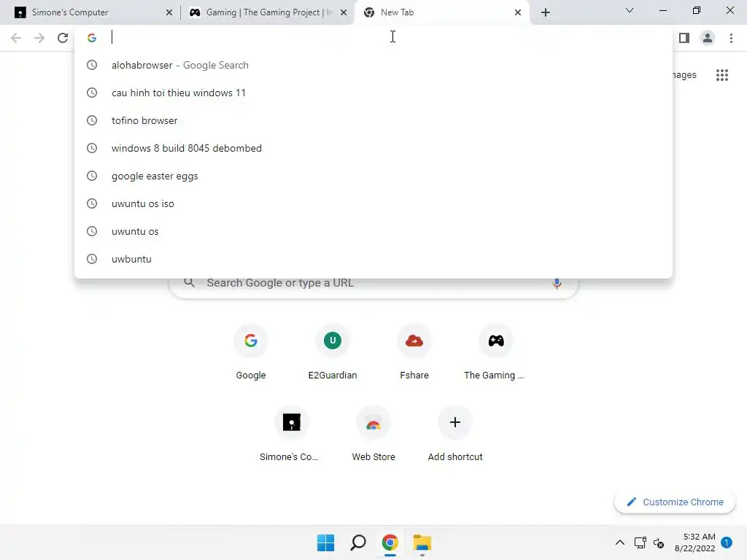Image resolution: width=747 pixels, height=560 pixels.
Task: Open the E2Guardian shortcut
Action: coord(333,352)
